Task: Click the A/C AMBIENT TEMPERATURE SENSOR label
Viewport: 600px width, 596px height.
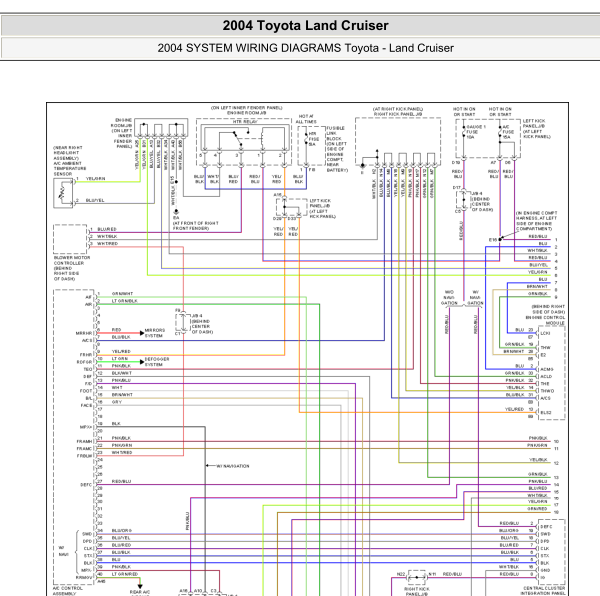Action: point(70,169)
